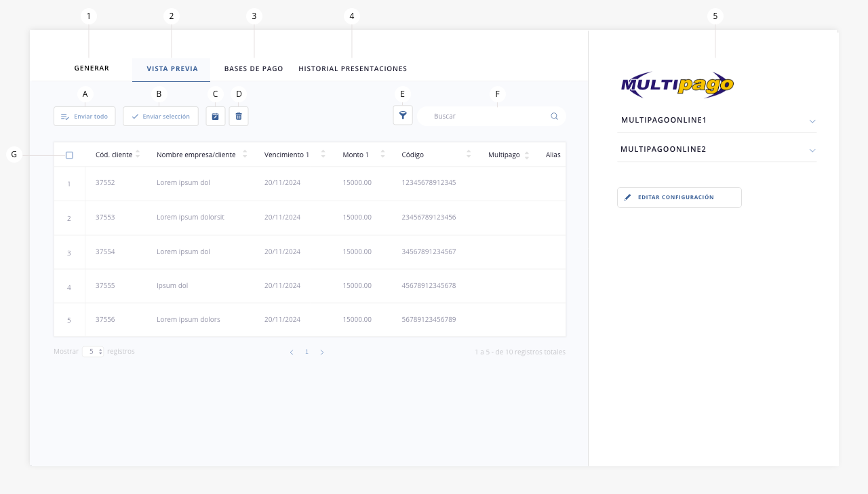Click next page arrow in pagination
868x494 pixels.
[x=322, y=352]
